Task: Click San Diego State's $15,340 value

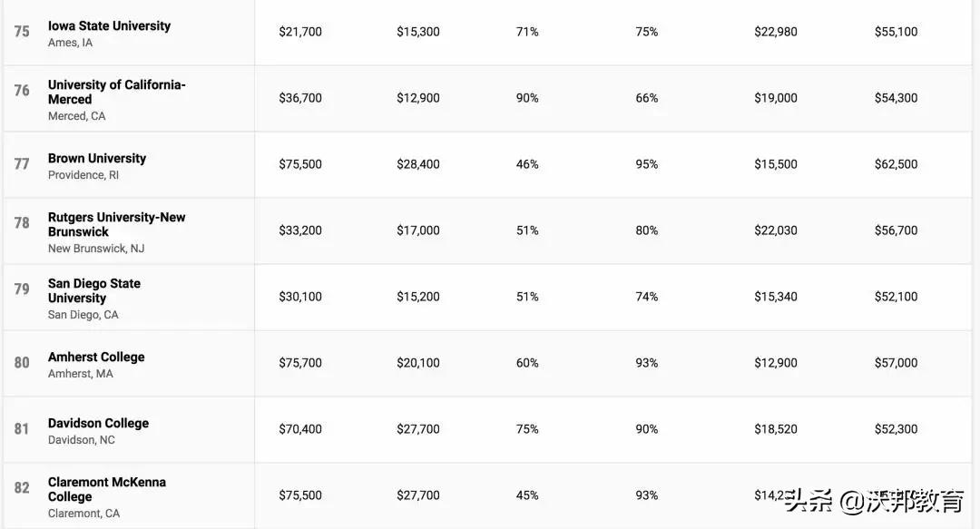Action: [x=776, y=297]
